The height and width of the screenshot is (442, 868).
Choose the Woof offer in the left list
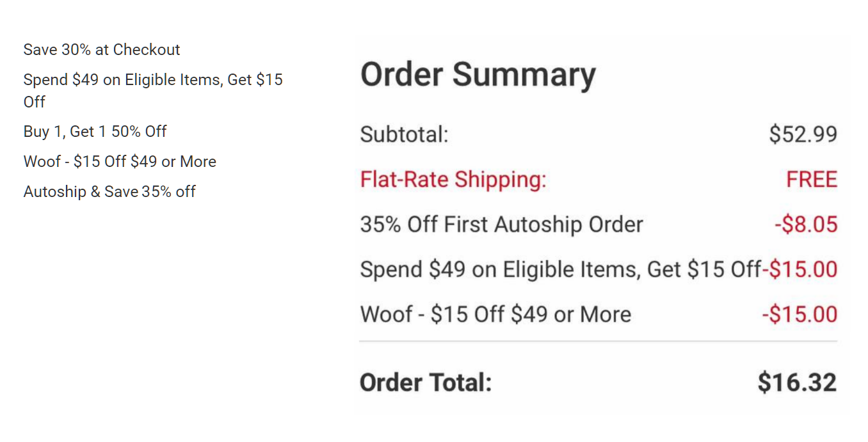click(x=120, y=162)
